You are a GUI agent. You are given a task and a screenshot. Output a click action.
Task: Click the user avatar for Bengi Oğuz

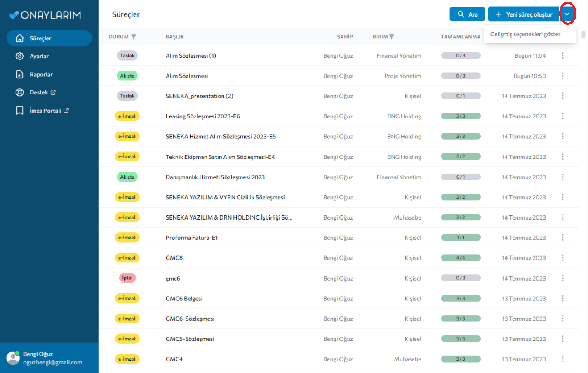pos(13,358)
